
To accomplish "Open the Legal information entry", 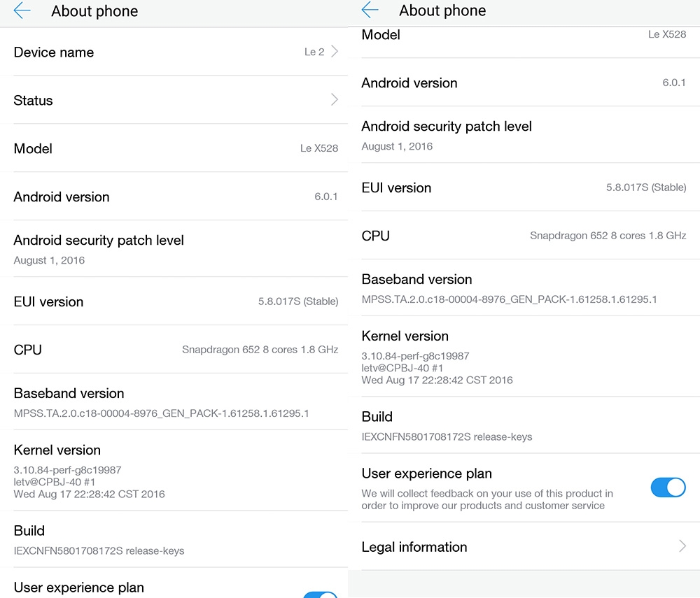I will click(414, 547).
